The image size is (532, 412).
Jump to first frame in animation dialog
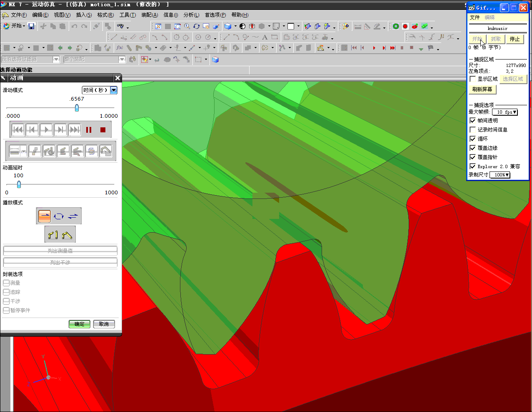click(x=18, y=130)
